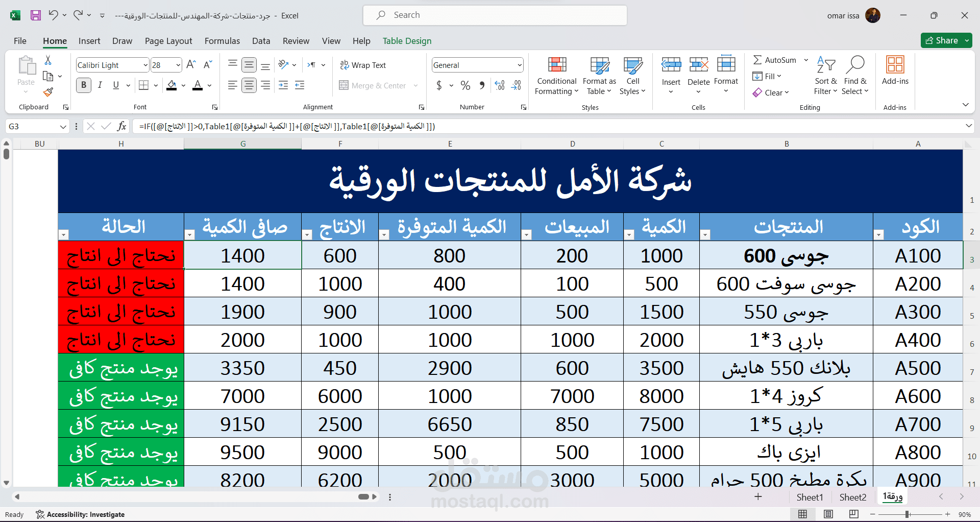Screen dimensions: 980x522
Task: Apply Comma Style number format
Action: (x=482, y=85)
